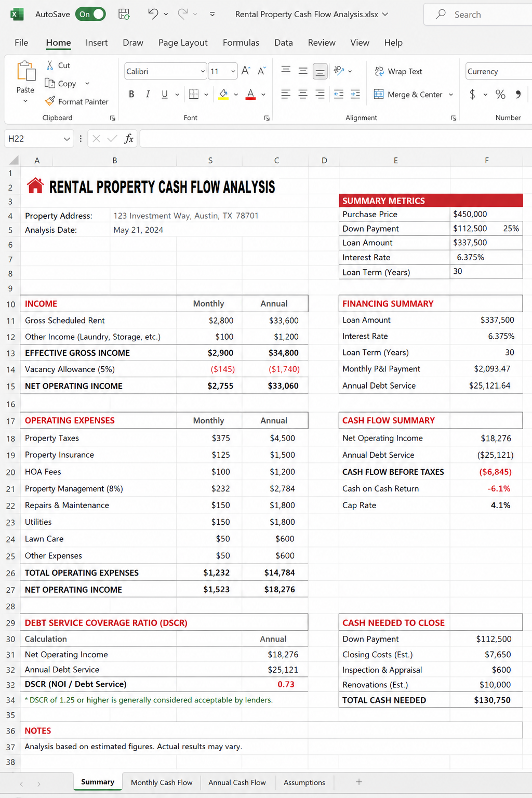Toggle Italic formatting
The height and width of the screenshot is (798, 532).
[x=148, y=94]
